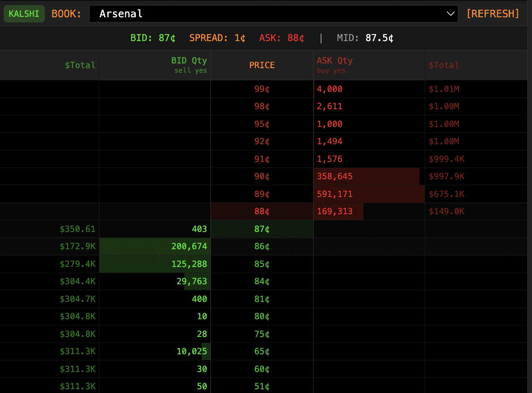
Task: Select the 65¢ price level
Action: pos(262,351)
